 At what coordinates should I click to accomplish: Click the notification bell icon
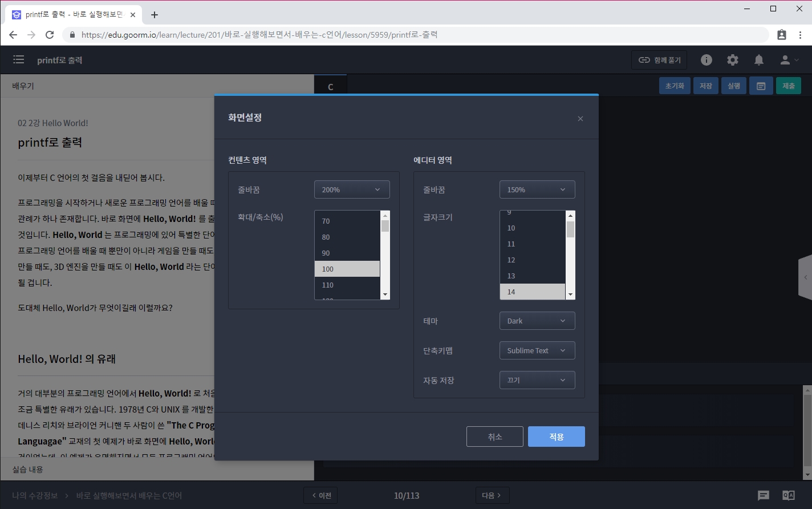[759, 60]
